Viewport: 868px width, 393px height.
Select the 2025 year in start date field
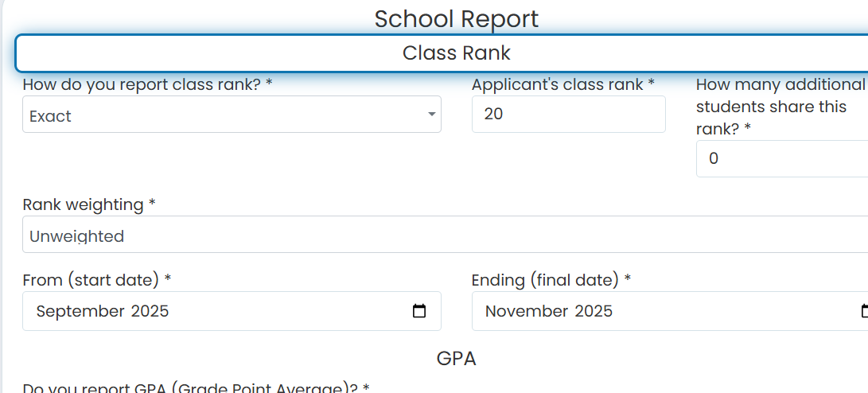point(150,311)
